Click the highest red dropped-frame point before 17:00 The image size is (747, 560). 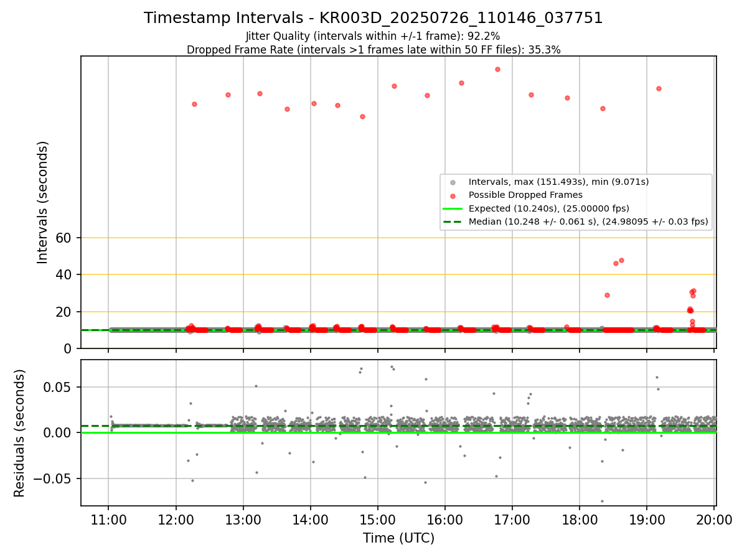coord(497,69)
